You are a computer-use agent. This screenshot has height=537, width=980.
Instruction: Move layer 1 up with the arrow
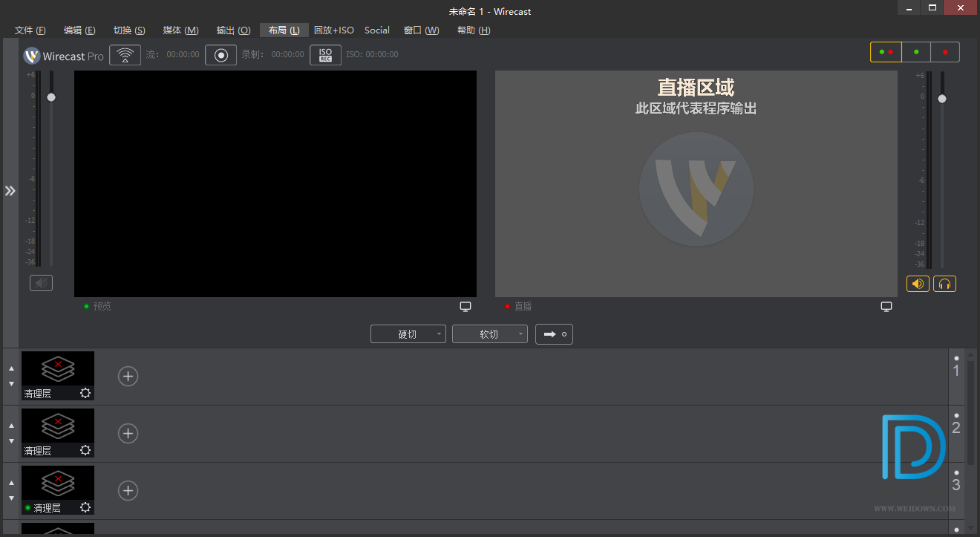click(11, 368)
